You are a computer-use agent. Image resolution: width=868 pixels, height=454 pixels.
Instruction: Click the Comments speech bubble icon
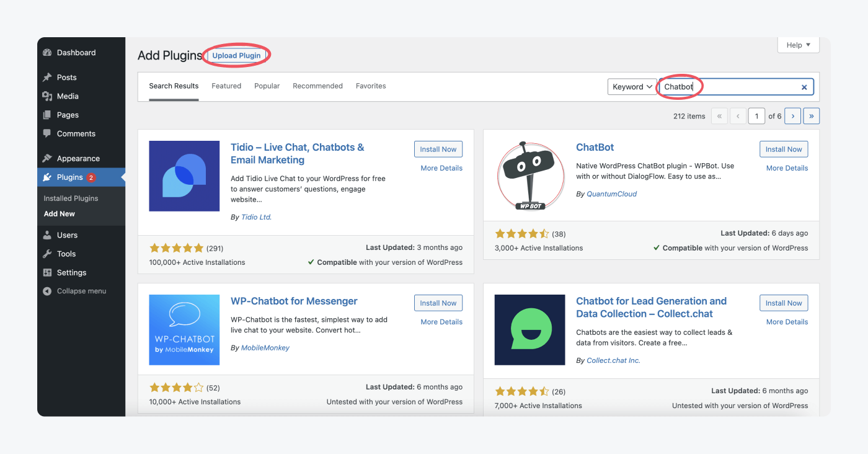[x=48, y=133]
